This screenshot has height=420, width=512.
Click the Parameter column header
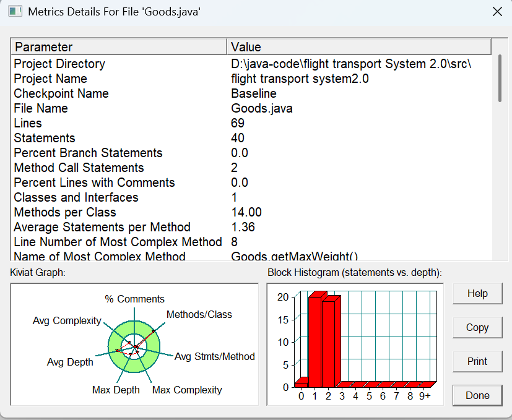tap(119, 46)
